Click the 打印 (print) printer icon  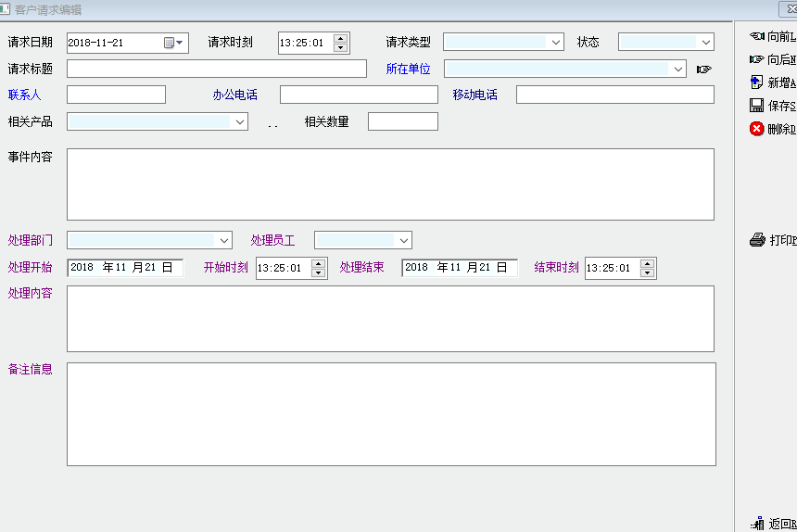(757, 240)
